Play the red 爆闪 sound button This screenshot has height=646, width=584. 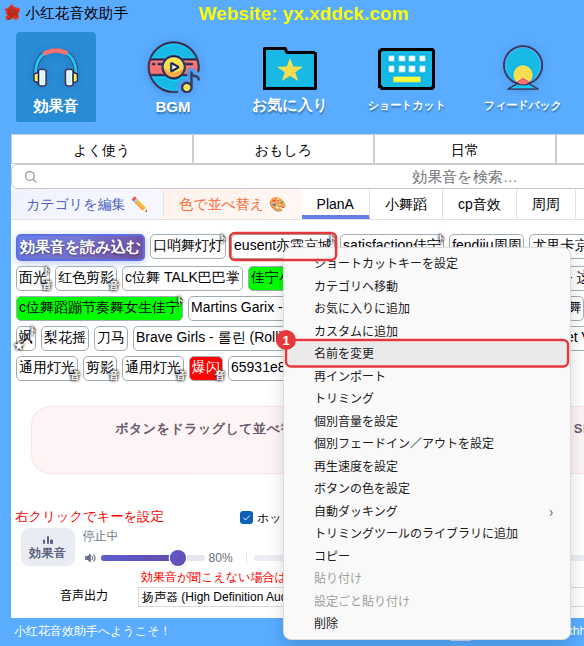point(206,368)
